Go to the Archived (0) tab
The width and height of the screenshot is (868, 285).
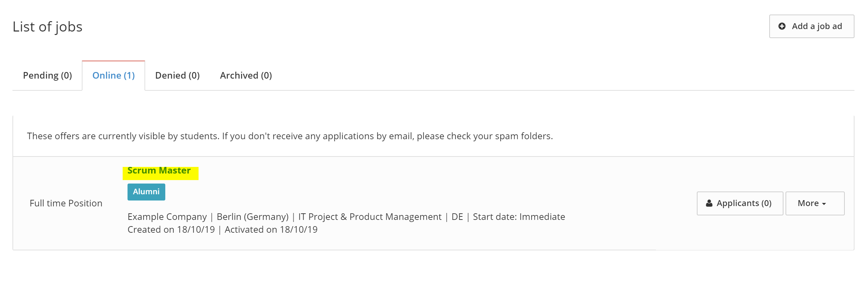[x=246, y=75]
